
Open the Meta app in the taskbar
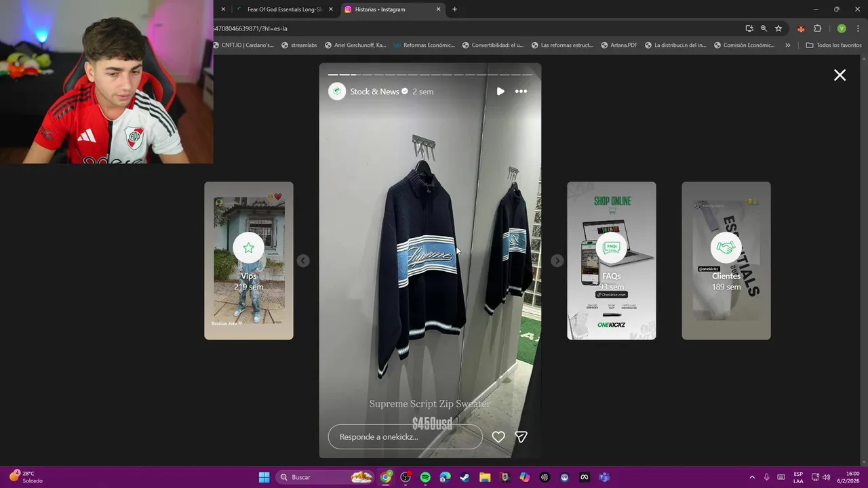[x=584, y=477]
